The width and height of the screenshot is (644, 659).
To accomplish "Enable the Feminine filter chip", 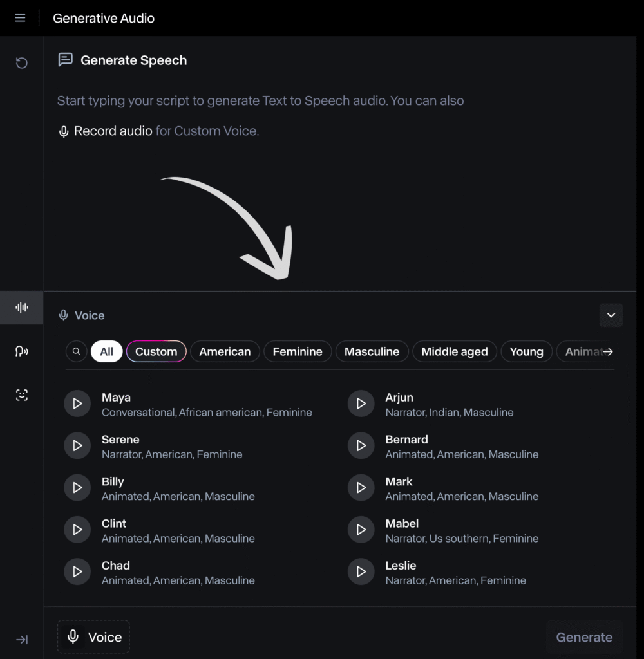I will pyautogui.click(x=297, y=351).
